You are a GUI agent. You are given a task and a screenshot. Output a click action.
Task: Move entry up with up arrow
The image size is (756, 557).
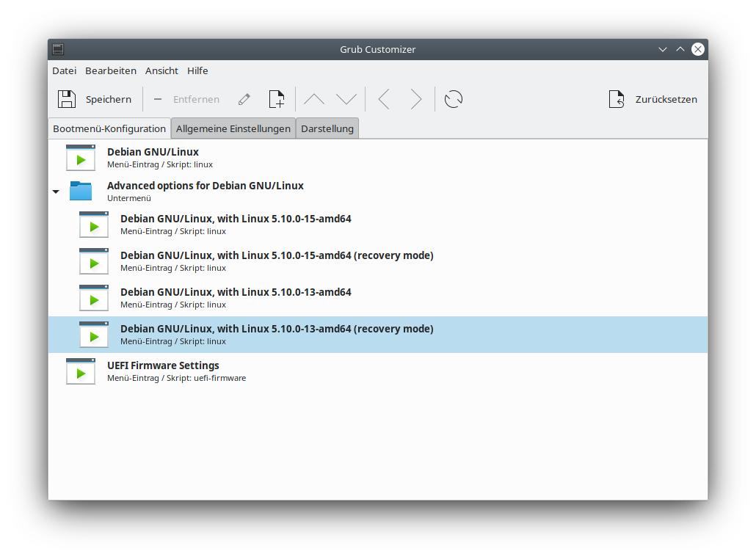314,99
